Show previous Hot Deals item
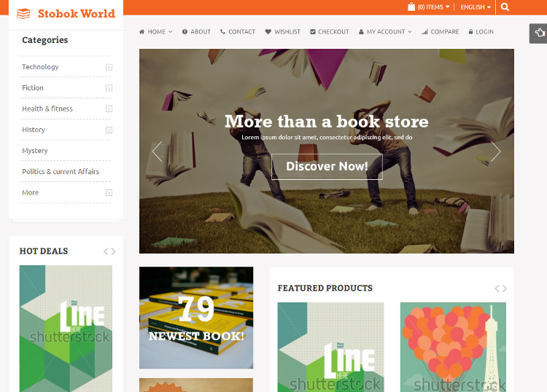547x392 pixels. point(106,251)
